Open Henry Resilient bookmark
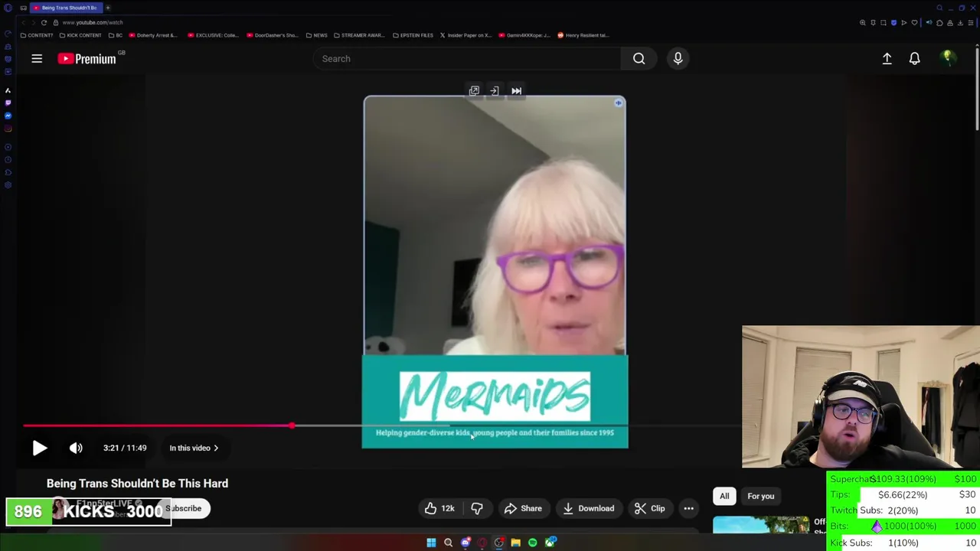Screen dimensions: 980x551 583,35
